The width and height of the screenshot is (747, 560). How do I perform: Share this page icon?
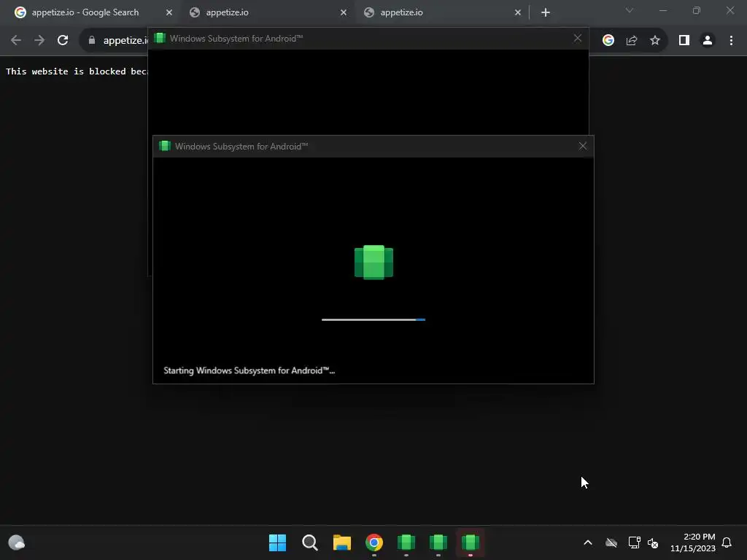tap(632, 40)
